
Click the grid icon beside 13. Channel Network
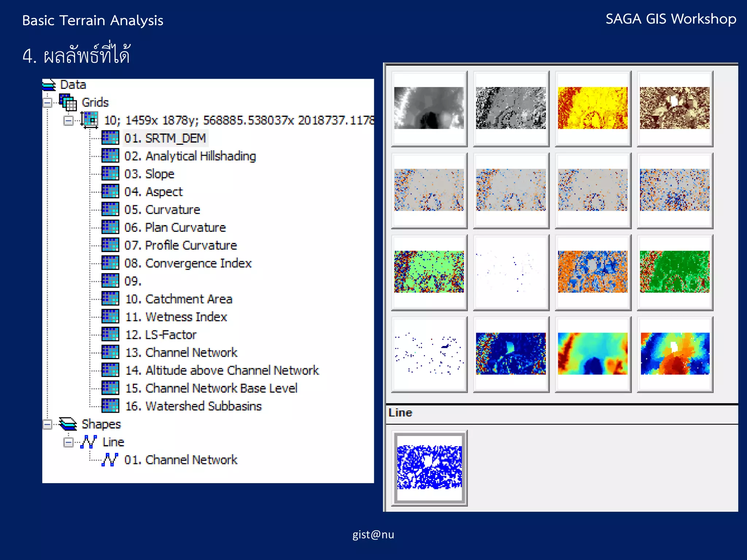[x=110, y=352]
